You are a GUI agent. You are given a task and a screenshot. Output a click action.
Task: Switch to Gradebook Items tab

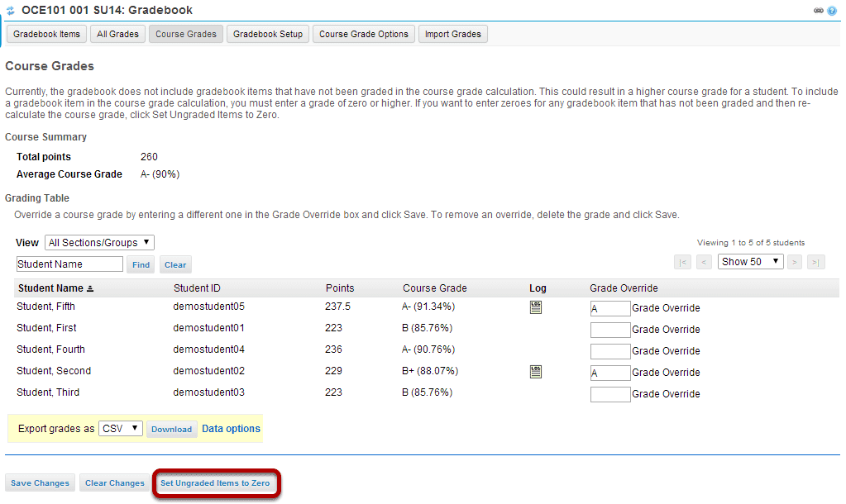coord(46,34)
